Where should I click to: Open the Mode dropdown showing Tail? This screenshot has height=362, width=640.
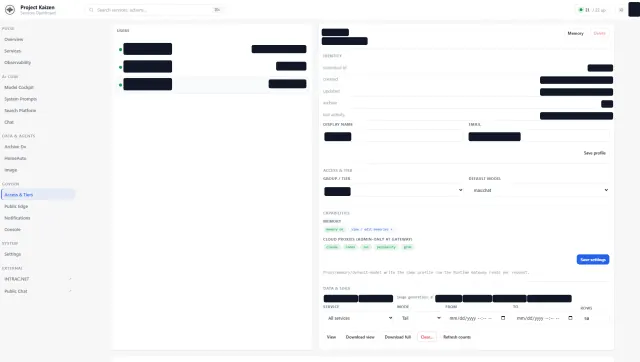419,318
